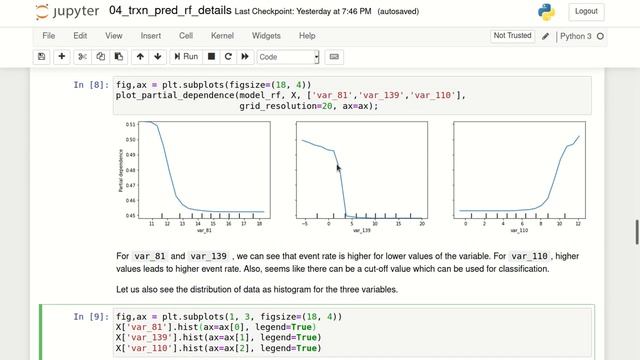
Task: Run the selected cell
Action: (186, 57)
